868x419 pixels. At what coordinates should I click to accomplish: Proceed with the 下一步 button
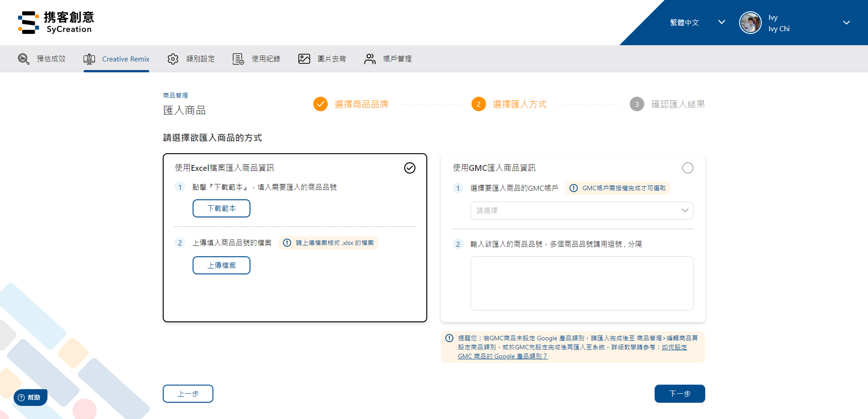tap(680, 394)
